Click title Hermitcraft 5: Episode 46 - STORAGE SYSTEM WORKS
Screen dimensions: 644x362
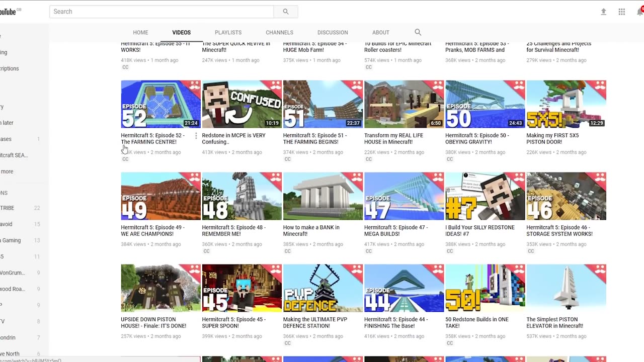point(559,231)
